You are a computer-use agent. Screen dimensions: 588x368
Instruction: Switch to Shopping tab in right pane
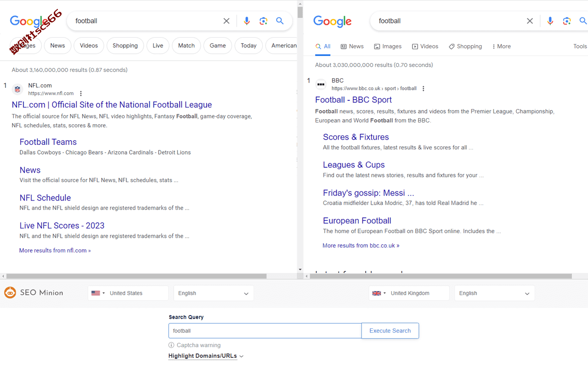click(465, 46)
